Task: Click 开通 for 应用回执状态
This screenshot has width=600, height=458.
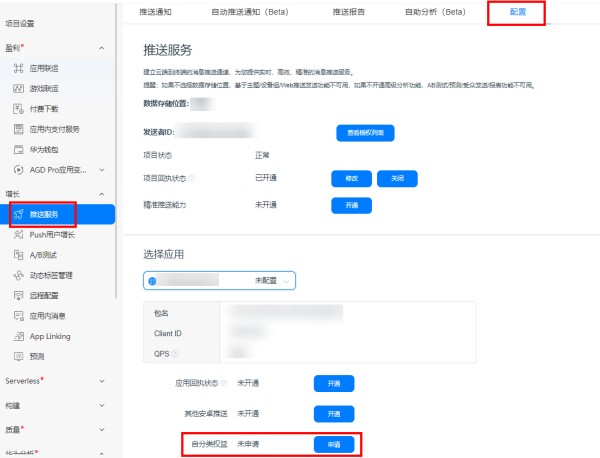Action: pyautogui.click(x=334, y=384)
